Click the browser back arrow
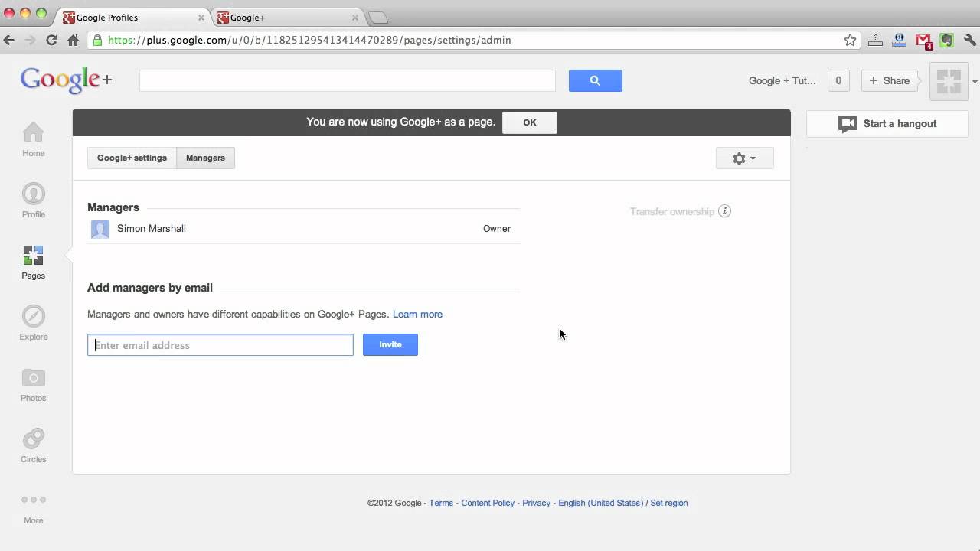This screenshot has width=980, height=551. point(8,40)
